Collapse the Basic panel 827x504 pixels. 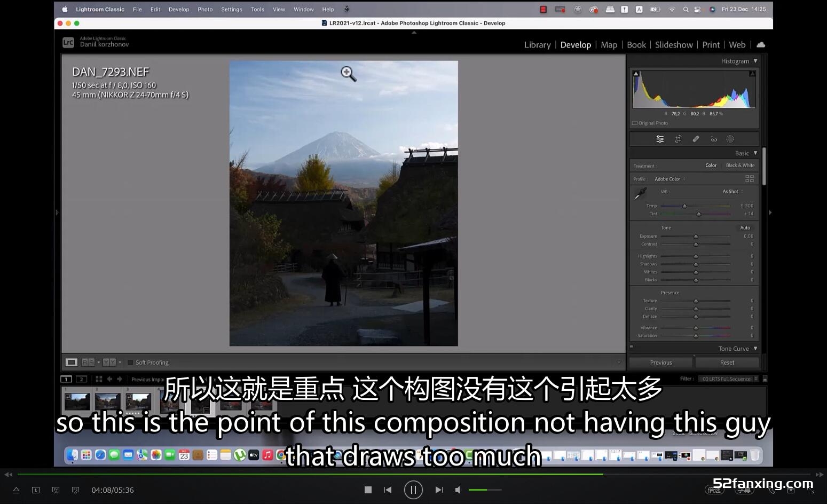point(755,153)
